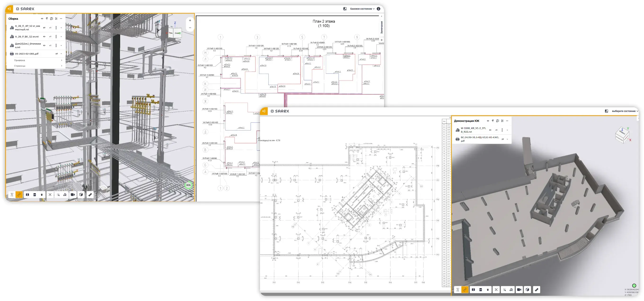This screenshot has width=644, height=301.
Task: Expand the Дом2(12эт.)_Отопление.rvt entry
Action: [61, 45]
